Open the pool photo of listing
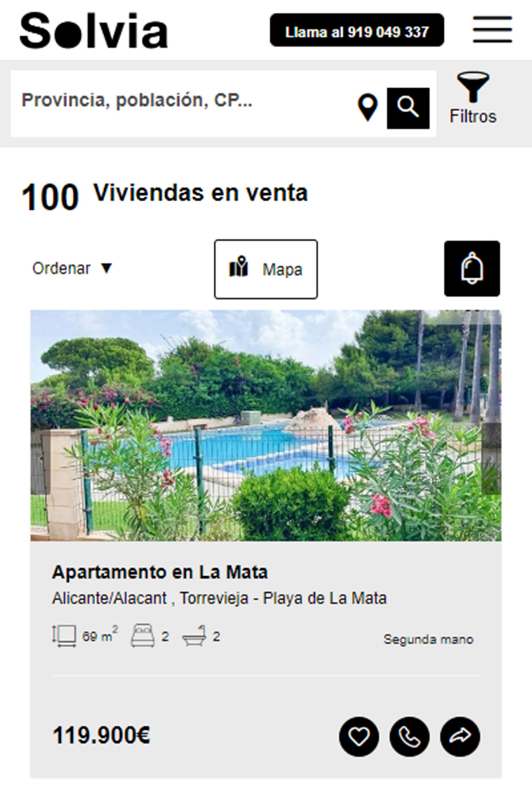The width and height of the screenshot is (532, 790). tap(266, 426)
